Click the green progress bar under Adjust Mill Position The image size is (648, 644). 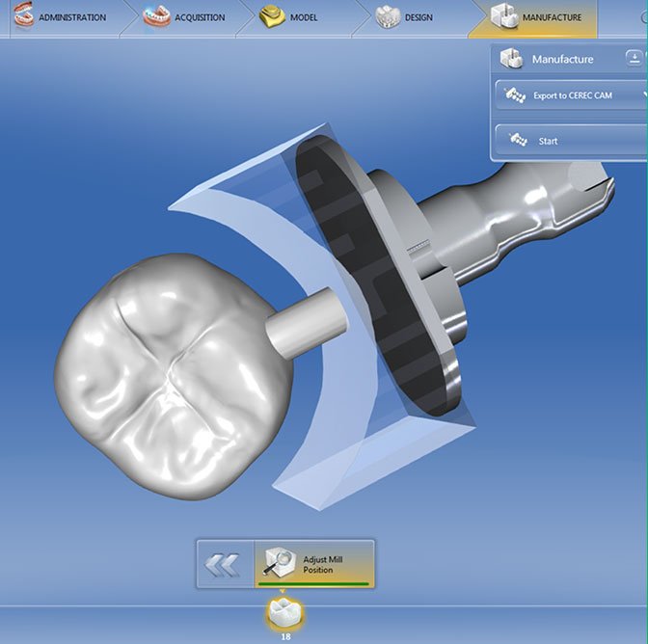tap(314, 583)
